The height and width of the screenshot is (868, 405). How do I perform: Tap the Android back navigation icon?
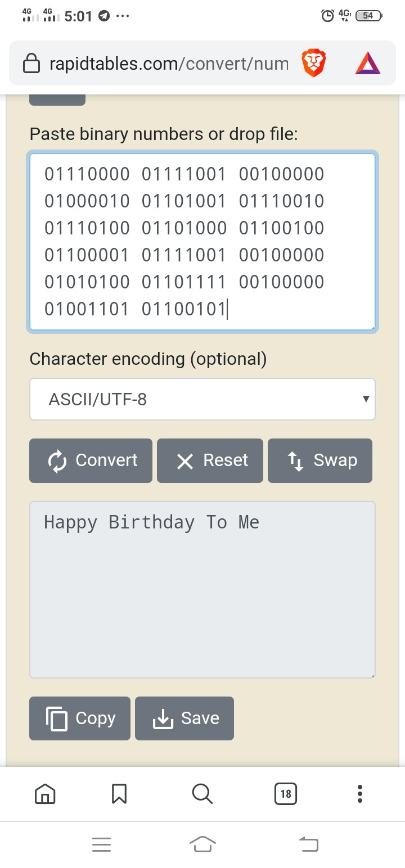pos(308,844)
